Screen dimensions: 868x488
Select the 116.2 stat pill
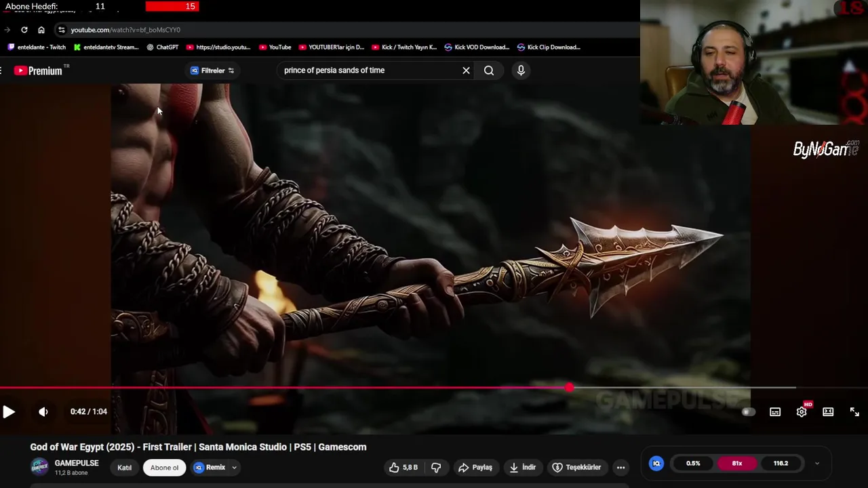click(x=781, y=464)
